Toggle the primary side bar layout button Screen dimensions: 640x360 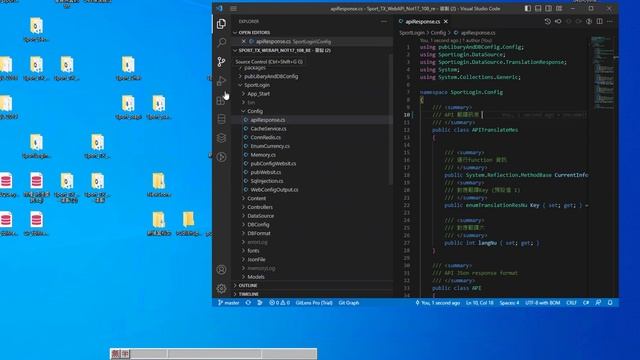(528, 8)
